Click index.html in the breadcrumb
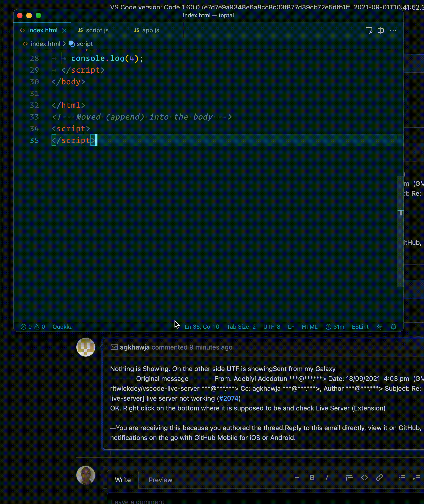The width and height of the screenshot is (424, 504). point(45,44)
